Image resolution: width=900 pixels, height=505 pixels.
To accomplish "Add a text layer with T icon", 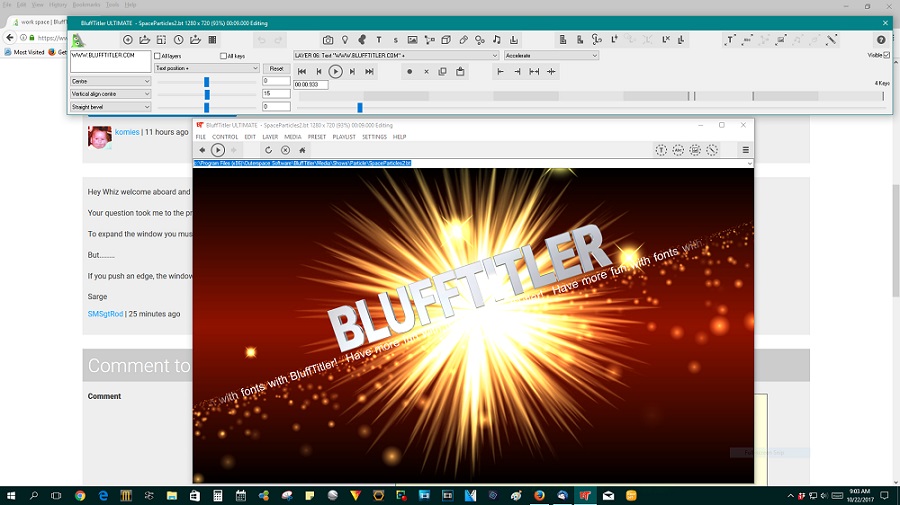I will tap(378, 40).
